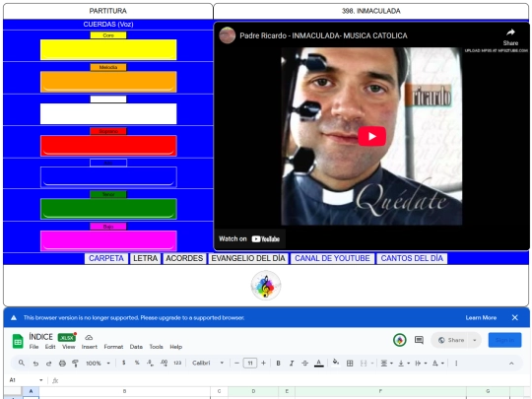The height and width of the screenshot is (399, 532).
Task: Open CANAL DE YOUTUBE link
Action: (x=332, y=258)
